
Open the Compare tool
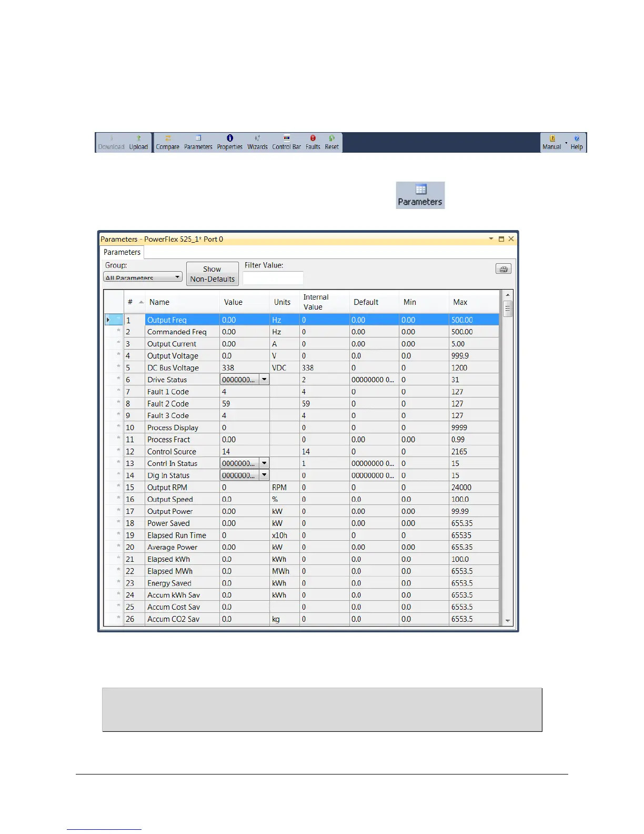167,143
